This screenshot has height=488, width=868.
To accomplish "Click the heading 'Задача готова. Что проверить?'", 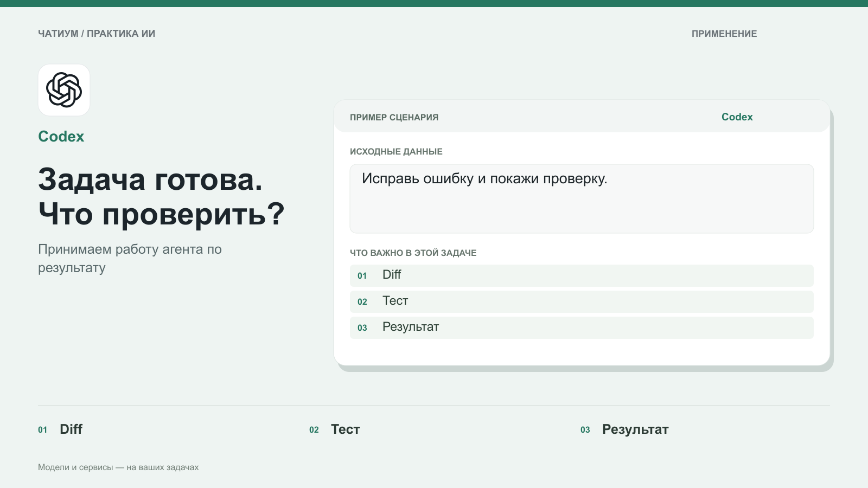I will point(161,196).
